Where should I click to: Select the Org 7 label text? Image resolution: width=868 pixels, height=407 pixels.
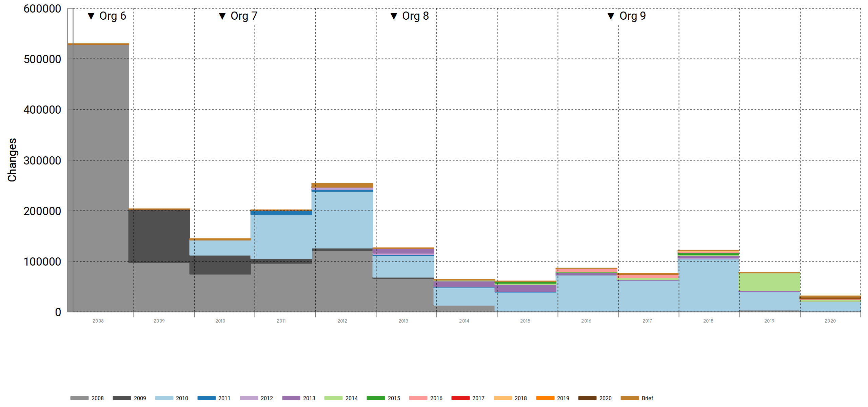(x=244, y=16)
